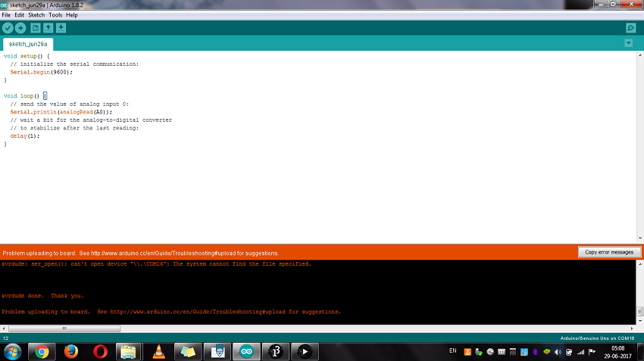This screenshot has width=644, height=361.
Task: Open a sketch using the Open icon
Action: pos(48,28)
